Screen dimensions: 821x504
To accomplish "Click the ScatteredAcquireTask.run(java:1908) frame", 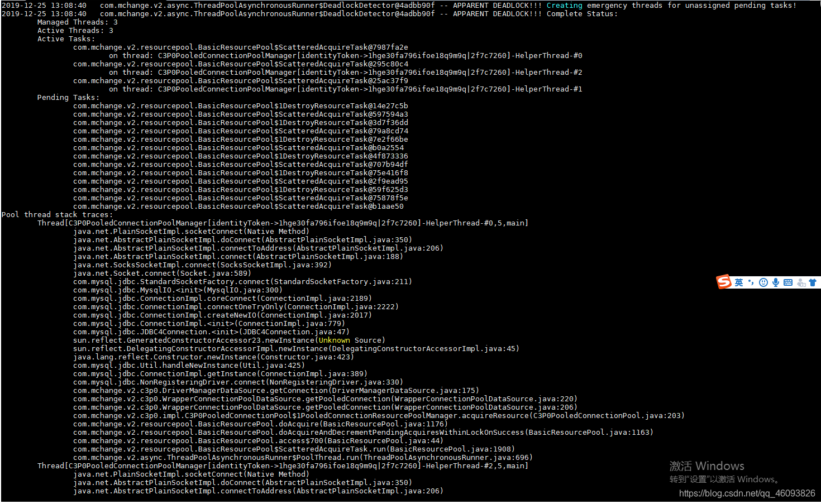I will point(294,449).
